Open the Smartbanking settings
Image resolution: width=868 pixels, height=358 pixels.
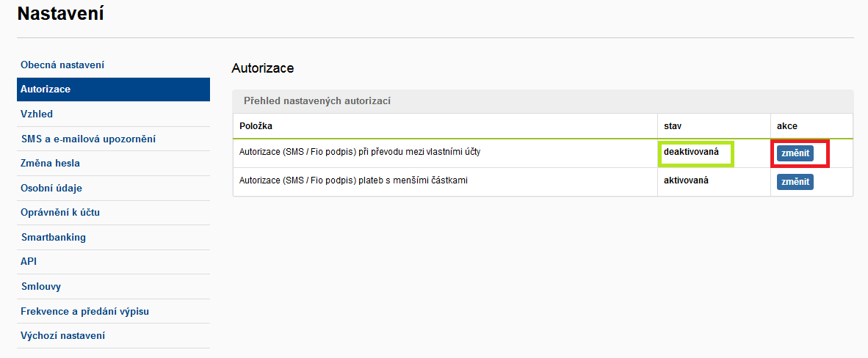pos(113,238)
